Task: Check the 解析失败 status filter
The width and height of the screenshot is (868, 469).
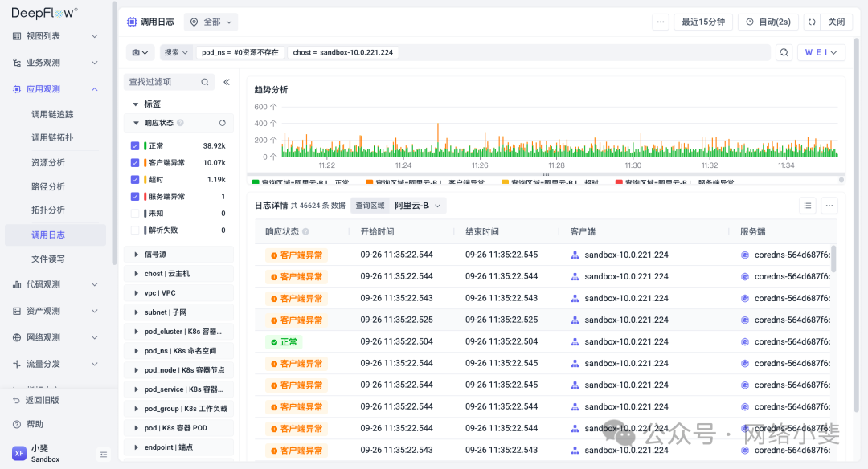Action: coord(133,230)
